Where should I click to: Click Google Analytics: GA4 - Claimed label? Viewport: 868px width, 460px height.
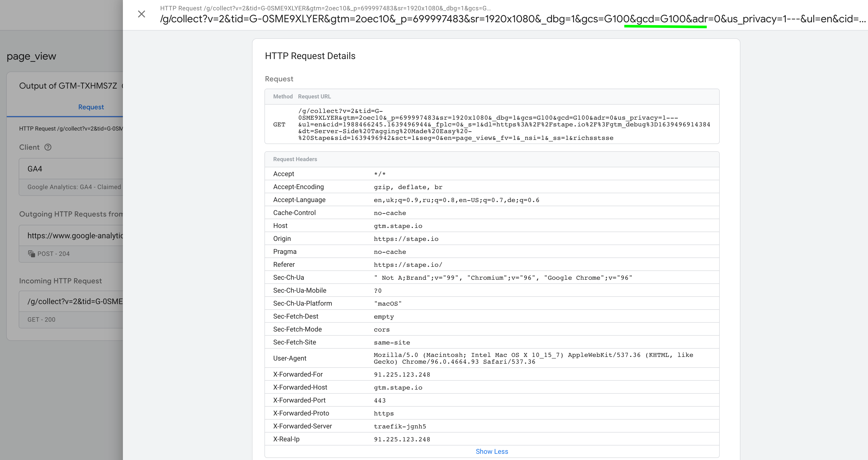pos(74,187)
